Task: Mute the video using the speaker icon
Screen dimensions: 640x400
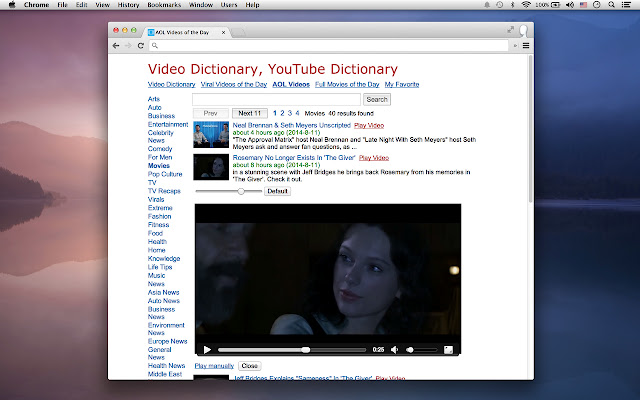Action: pos(395,350)
